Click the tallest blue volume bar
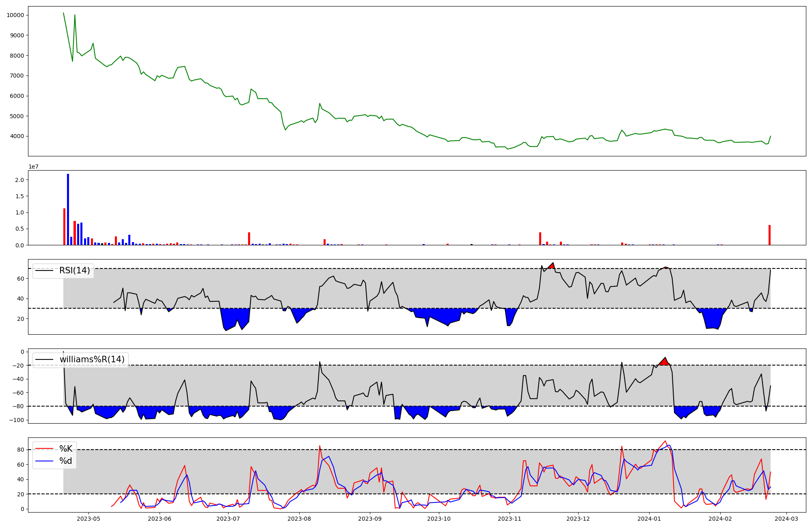This screenshot has width=812, height=528. pyautogui.click(x=68, y=209)
